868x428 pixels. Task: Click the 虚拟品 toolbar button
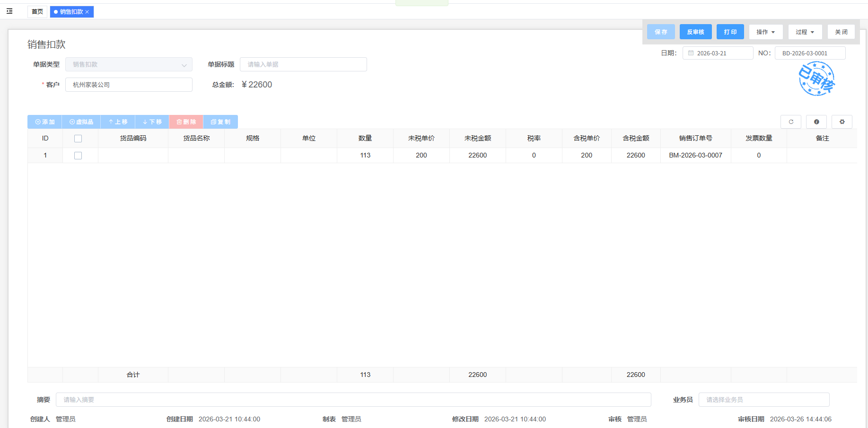click(x=81, y=122)
